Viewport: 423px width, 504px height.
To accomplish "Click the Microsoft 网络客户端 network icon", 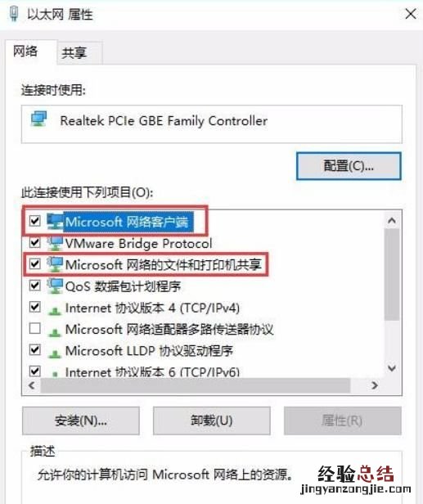I will click(x=55, y=222).
